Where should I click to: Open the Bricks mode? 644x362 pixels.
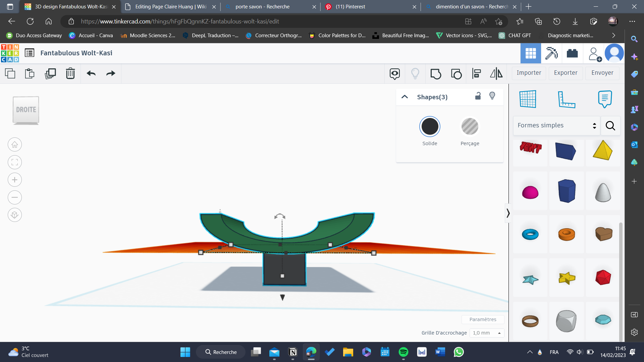click(572, 53)
